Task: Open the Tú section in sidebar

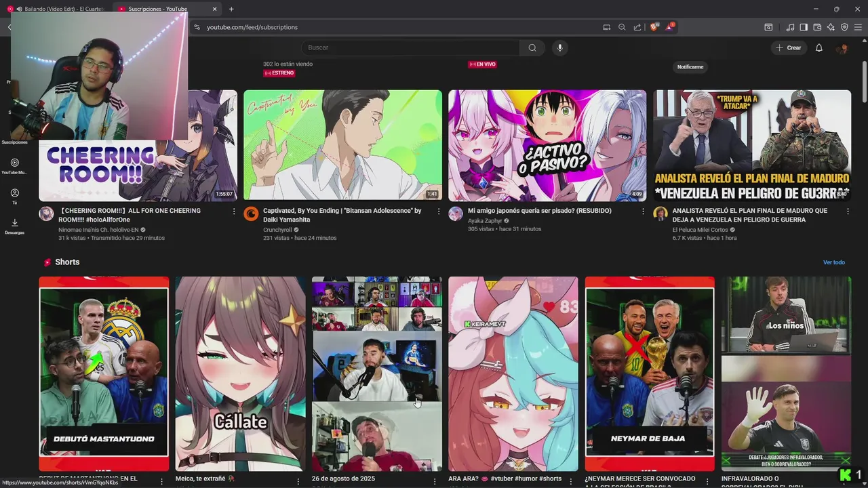Action: coord(14,197)
